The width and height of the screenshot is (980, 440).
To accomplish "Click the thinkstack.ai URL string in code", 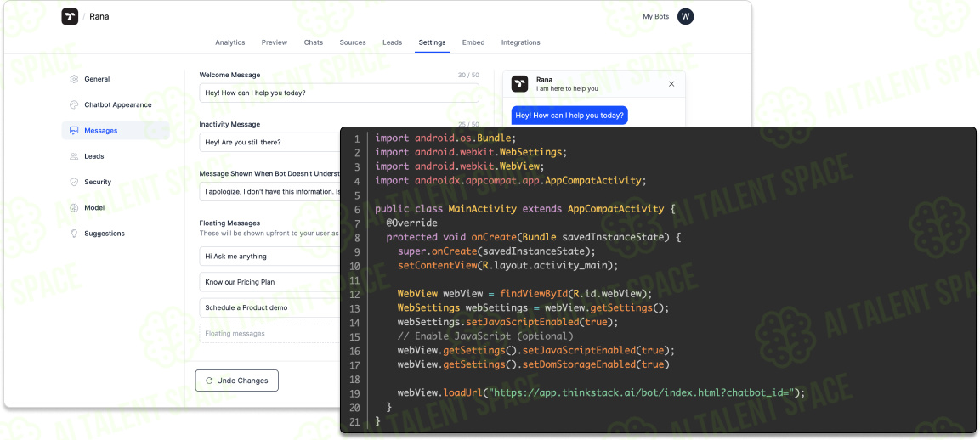I will coord(641,393).
